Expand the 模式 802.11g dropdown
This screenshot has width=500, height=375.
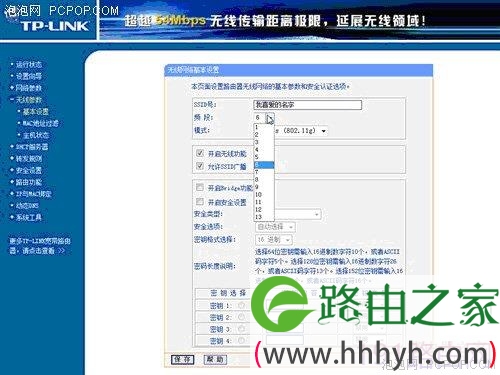pos(323,131)
